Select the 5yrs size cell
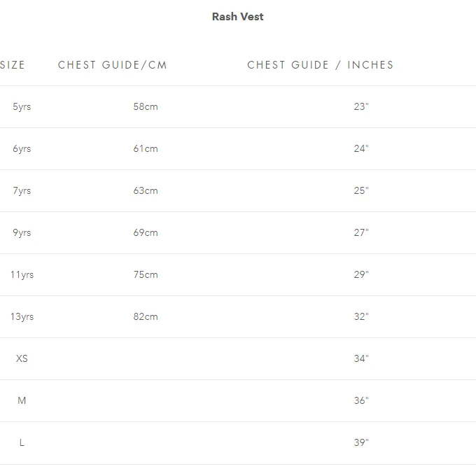 (x=22, y=106)
